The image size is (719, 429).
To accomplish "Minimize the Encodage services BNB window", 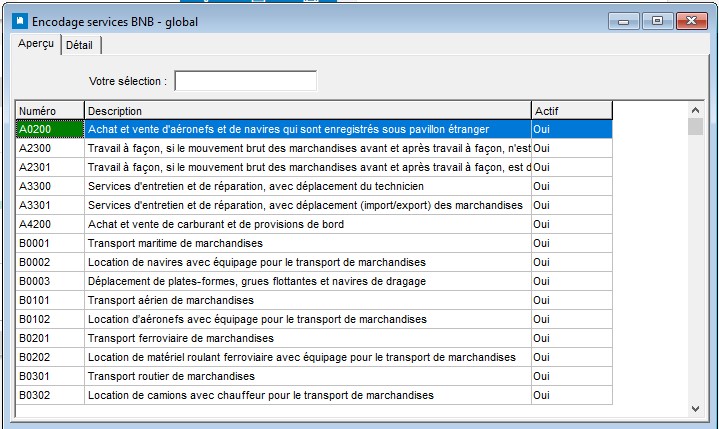I will click(x=624, y=21).
